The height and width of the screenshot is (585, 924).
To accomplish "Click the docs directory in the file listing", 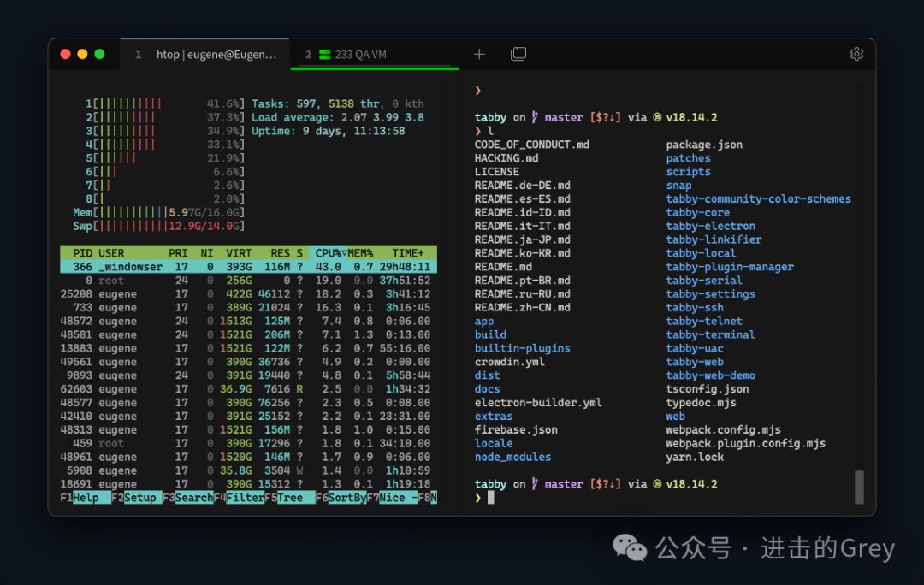I will (487, 388).
